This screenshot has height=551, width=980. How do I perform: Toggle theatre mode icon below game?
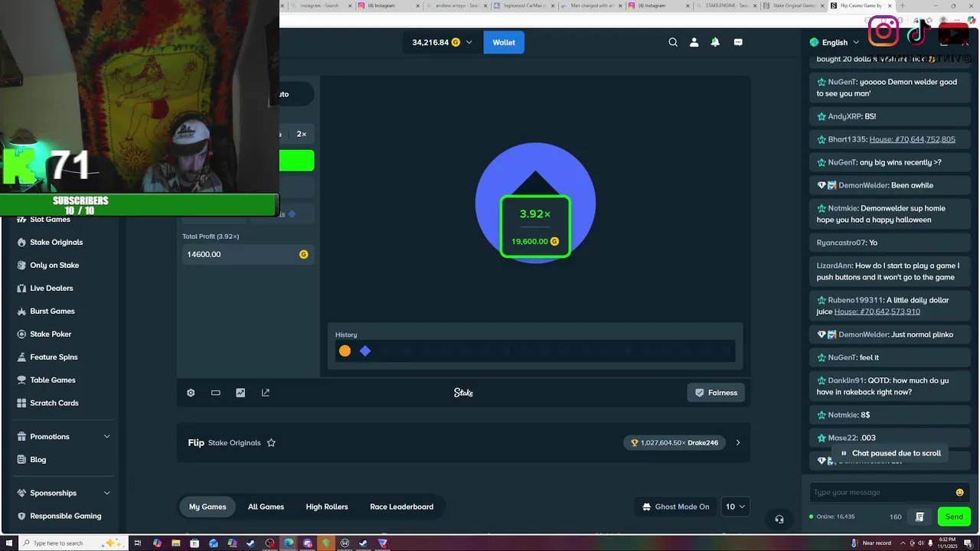click(216, 393)
